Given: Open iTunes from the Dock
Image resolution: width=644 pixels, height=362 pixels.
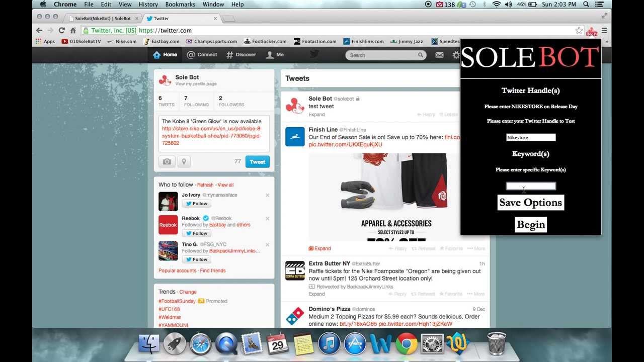Looking at the screenshot, I should 329,344.
